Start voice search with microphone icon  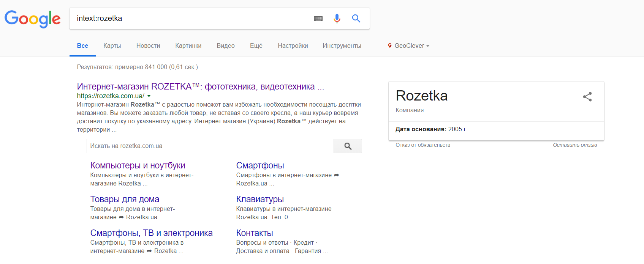pyautogui.click(x=337, y=19)
